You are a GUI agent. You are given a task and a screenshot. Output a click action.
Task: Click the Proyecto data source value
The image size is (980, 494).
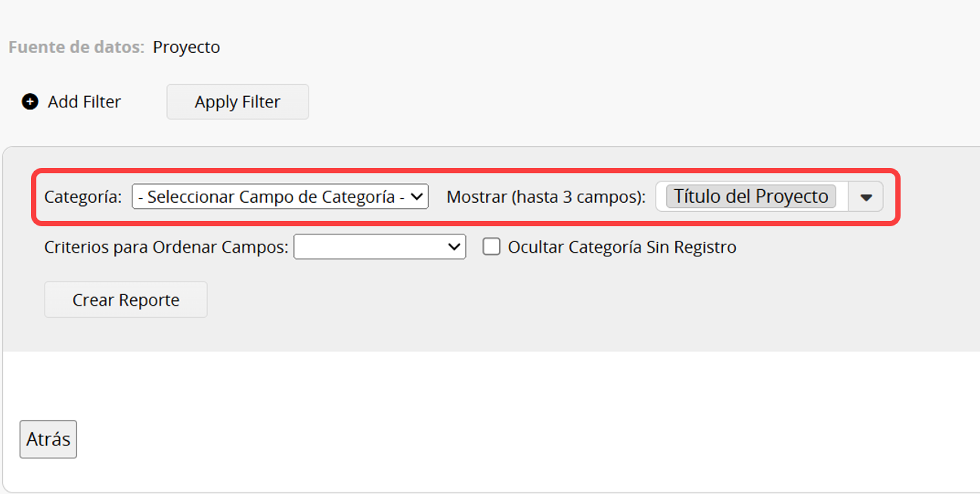point(186,47)
